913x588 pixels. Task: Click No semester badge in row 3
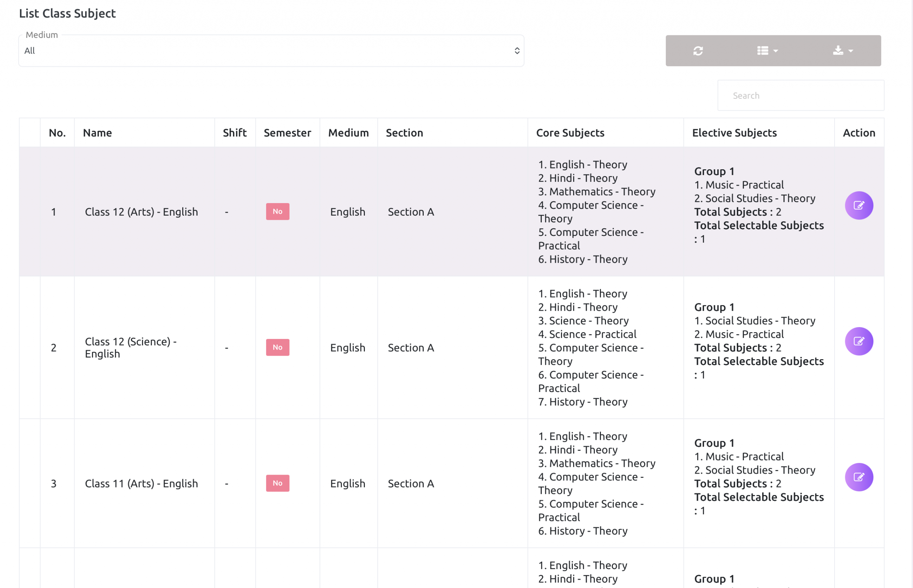(x=277, y=483)
